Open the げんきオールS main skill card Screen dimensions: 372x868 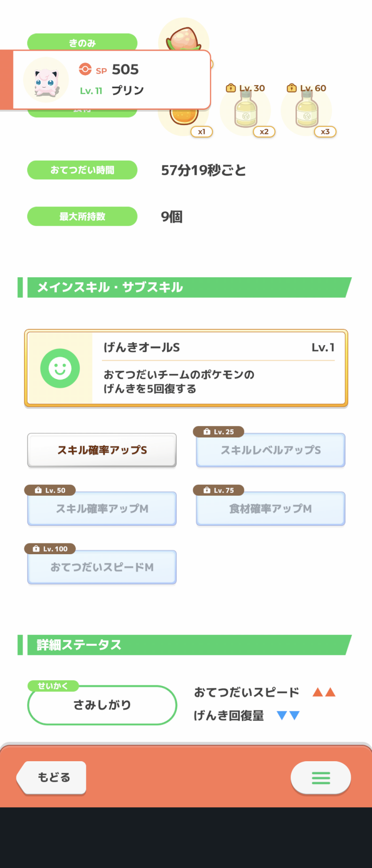(218, 368)
